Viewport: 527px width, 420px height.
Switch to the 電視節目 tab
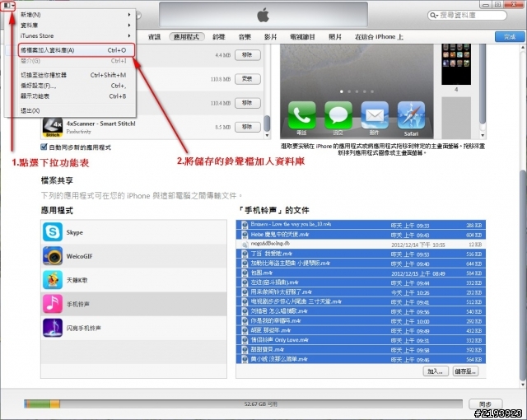tap(302, 37)
